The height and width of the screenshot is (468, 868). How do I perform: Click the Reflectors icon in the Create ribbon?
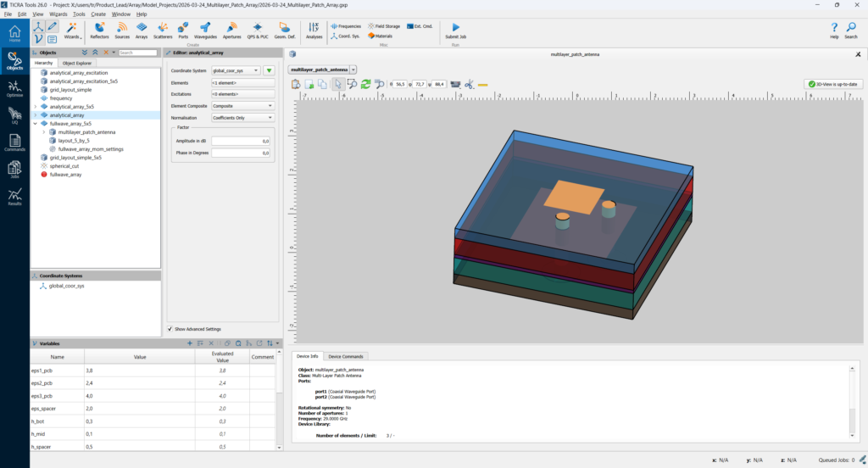pyautogui.click(x=99, y=31)
